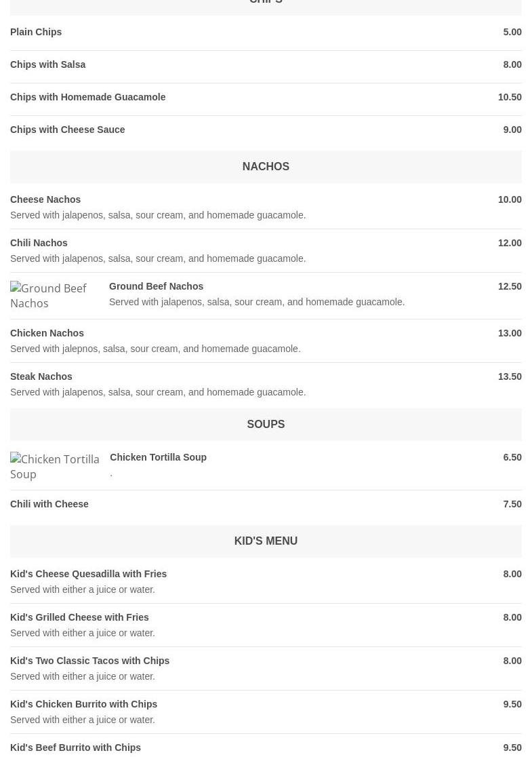This screenshot has width=532, height=757.
Task: Pick the Steak Nachos item
Action: pyautogui.click(x=41, y=376)
